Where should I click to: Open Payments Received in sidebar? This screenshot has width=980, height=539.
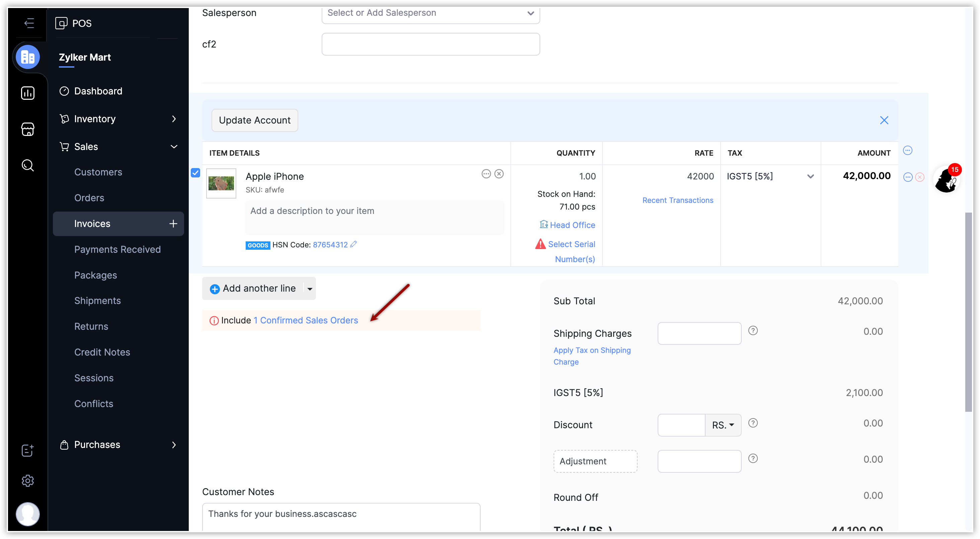[117, 249]
